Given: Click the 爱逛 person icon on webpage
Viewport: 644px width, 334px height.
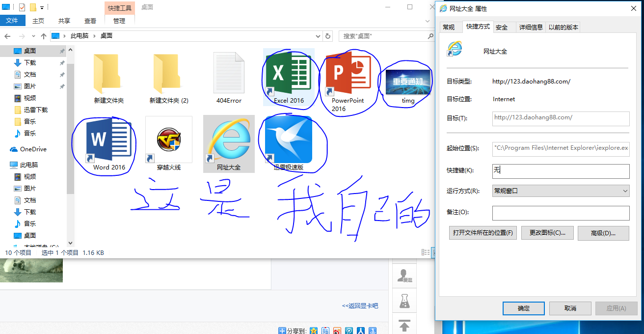Looking at the screenshot, I should 404,276.
